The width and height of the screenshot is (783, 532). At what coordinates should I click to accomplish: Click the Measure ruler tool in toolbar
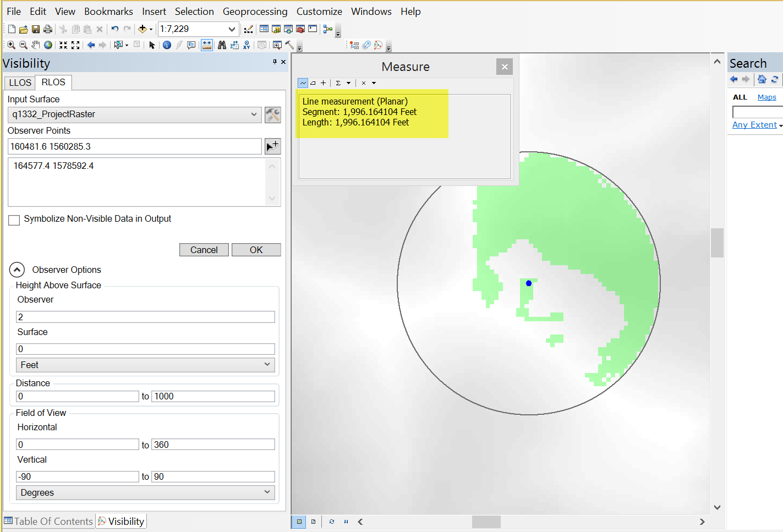[x=207, y=45]
